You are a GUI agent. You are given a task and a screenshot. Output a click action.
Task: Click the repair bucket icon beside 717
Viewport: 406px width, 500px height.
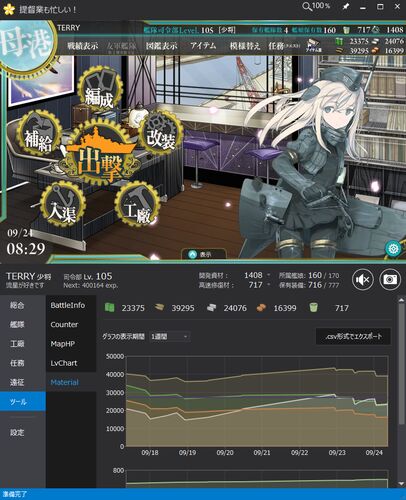click(x=313, y=307)
